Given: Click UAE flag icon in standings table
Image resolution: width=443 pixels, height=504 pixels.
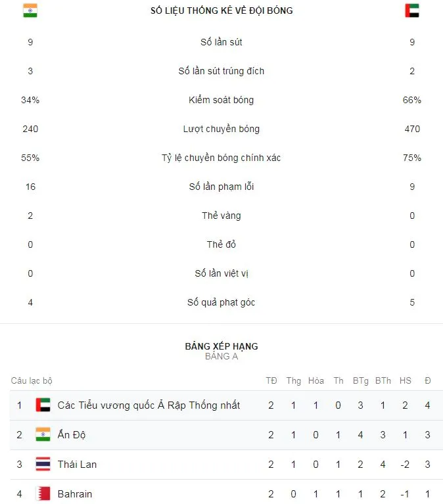Looking at the screenshot, I should tap(43, 405).
